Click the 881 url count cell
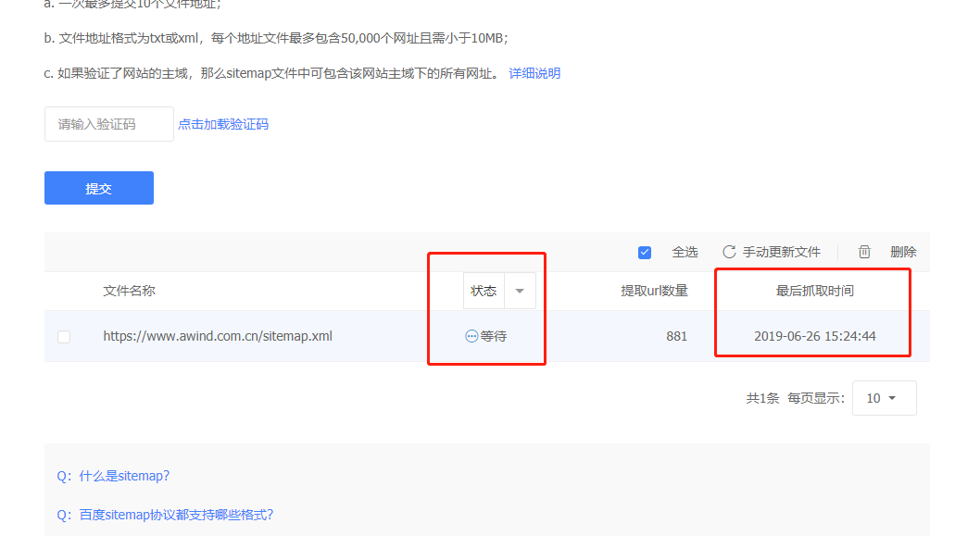Screen dimensions: 980x536 (x=676, y=336)
